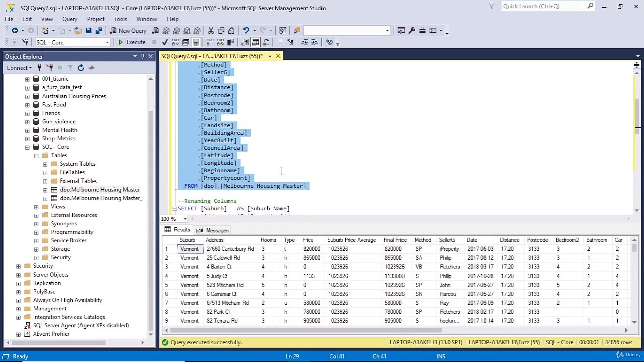Expand the Views folder node
The width and height of the screenshot is (644, 362).
tap(36, 207)
